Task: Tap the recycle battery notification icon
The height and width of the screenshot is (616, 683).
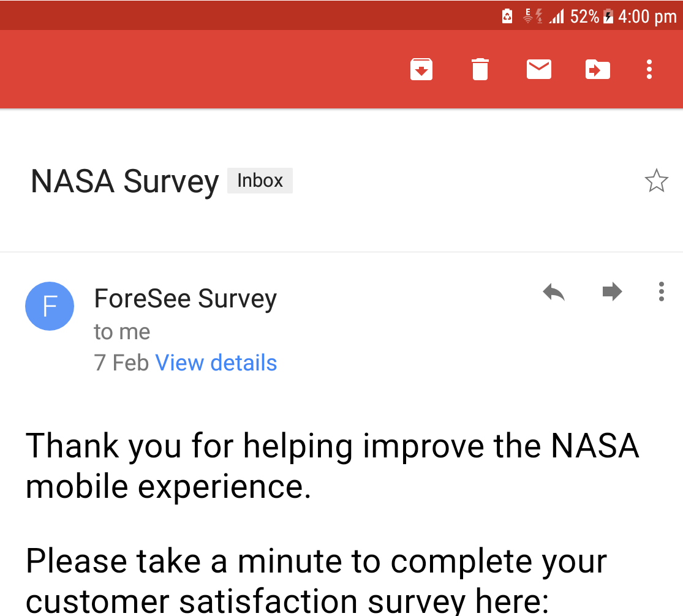Action: (x=507, y=16)
